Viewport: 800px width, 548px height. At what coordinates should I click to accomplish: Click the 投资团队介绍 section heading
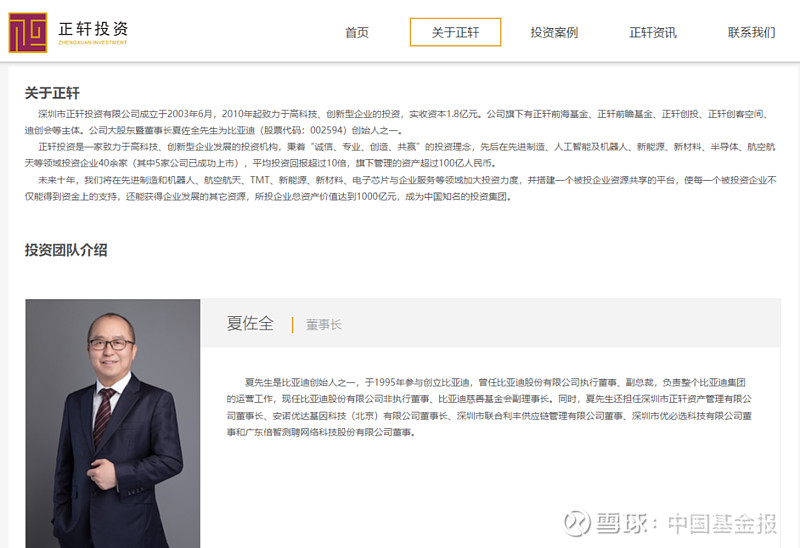coord(66,250)
